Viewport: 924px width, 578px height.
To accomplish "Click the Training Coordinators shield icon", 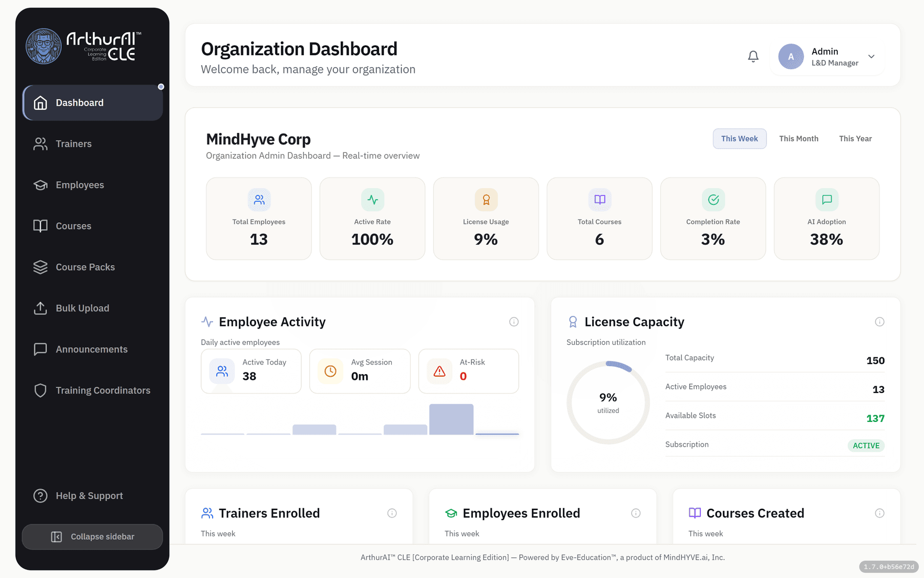I will click(x=40, y=390).
